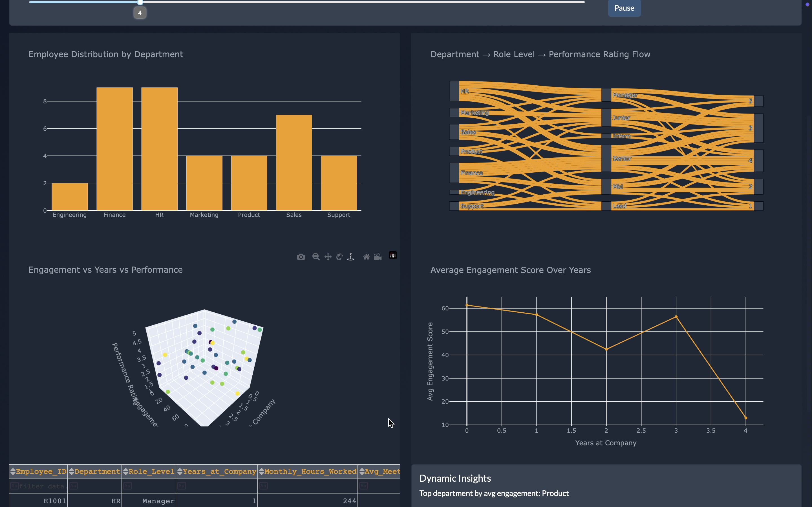Image resolution: width=812 pixels, height=507 pixels.
Task: Sort table by Employee_ID column arrows
Action: pos(13,472)
